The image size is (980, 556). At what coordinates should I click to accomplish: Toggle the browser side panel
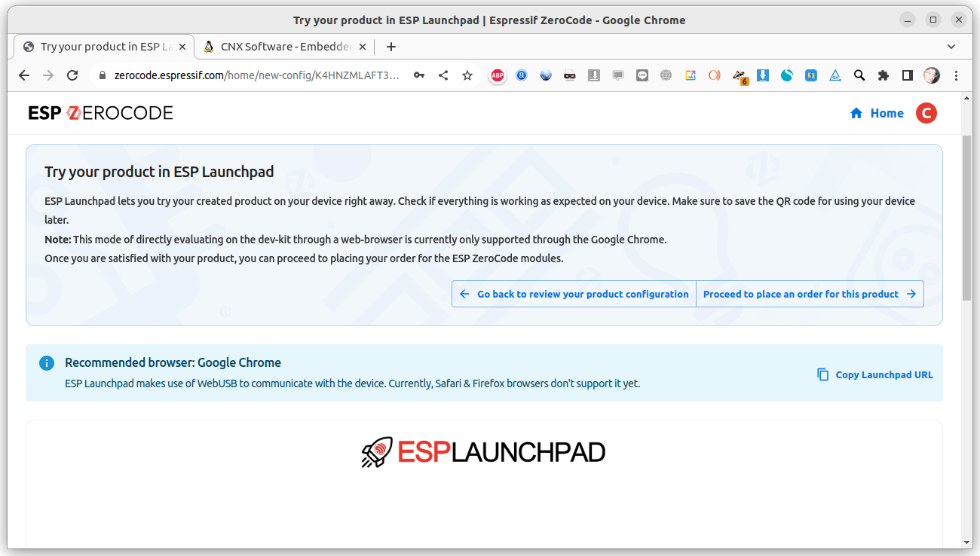click(908, 75)
